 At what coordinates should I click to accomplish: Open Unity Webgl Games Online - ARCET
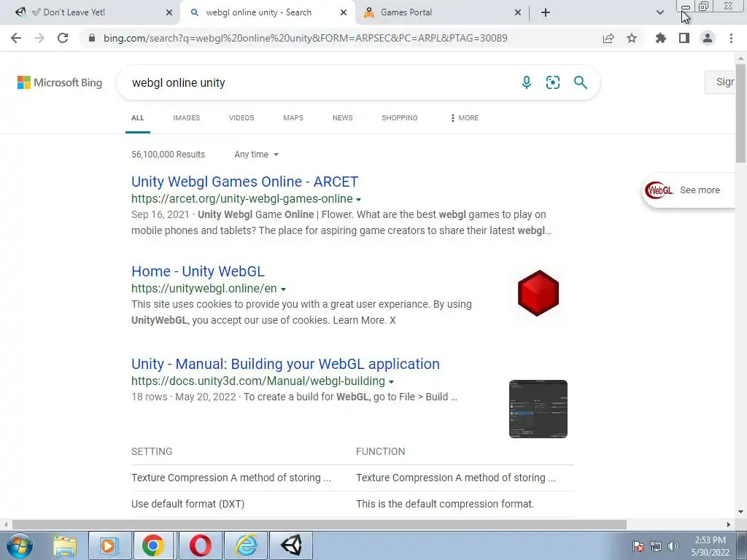click(x=244, y=182)
